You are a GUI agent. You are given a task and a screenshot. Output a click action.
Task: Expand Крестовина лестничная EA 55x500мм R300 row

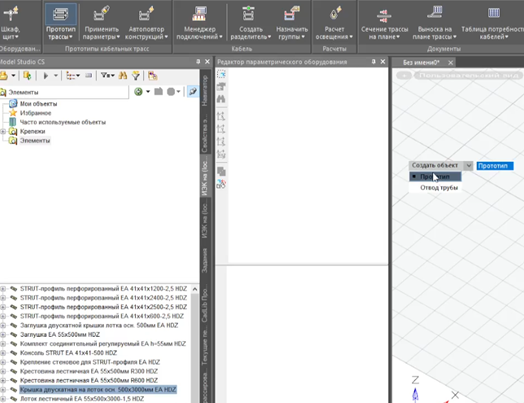3,371
